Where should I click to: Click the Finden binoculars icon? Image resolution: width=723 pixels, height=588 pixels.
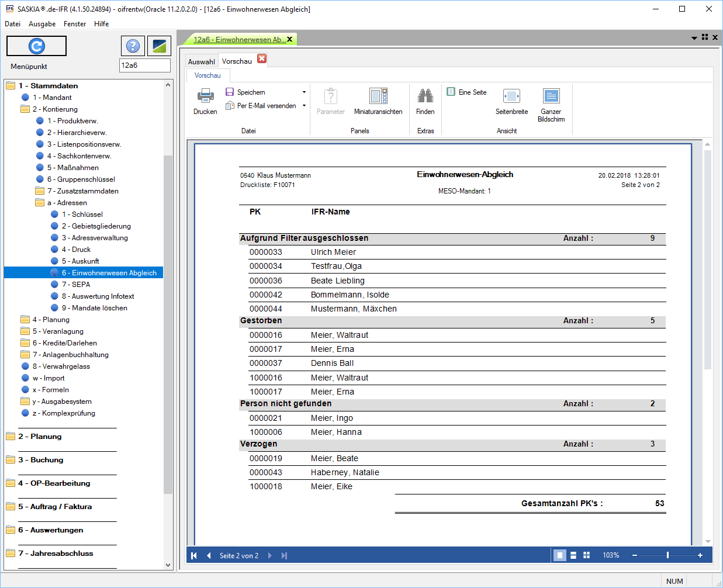425,96
